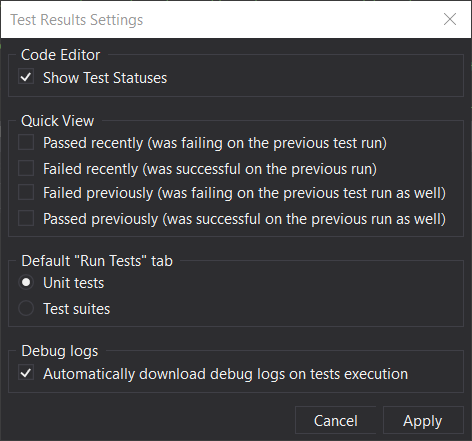This screenshot has height=441, width=472.
Task: Click the Debug logs group heading
Action: click(60, 351)
